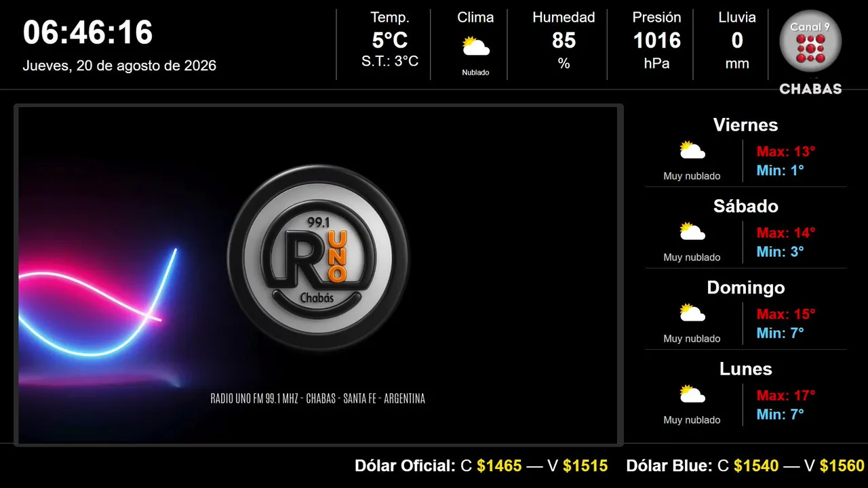The image size is (868, 488).
Task: Click the Lunes forecast heading
Action: click(745, 369)
